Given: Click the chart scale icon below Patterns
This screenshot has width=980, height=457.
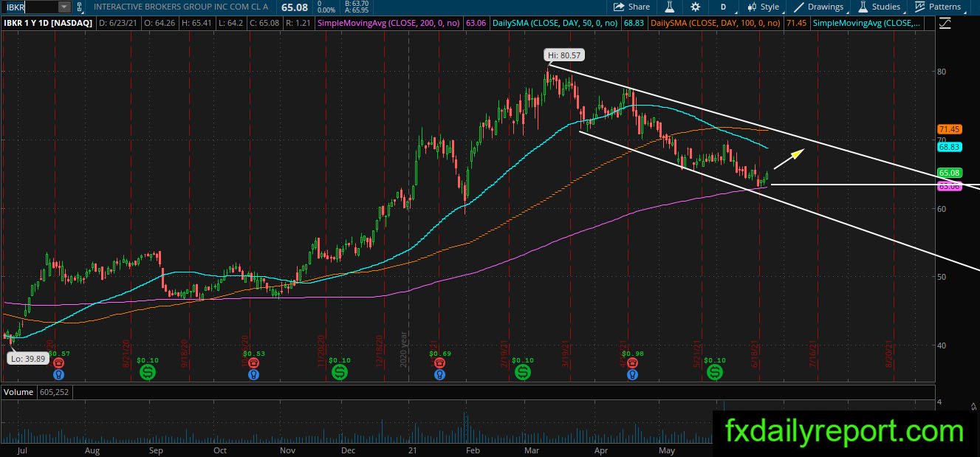Looking at the screenshot, I should (x=945, y=23).
